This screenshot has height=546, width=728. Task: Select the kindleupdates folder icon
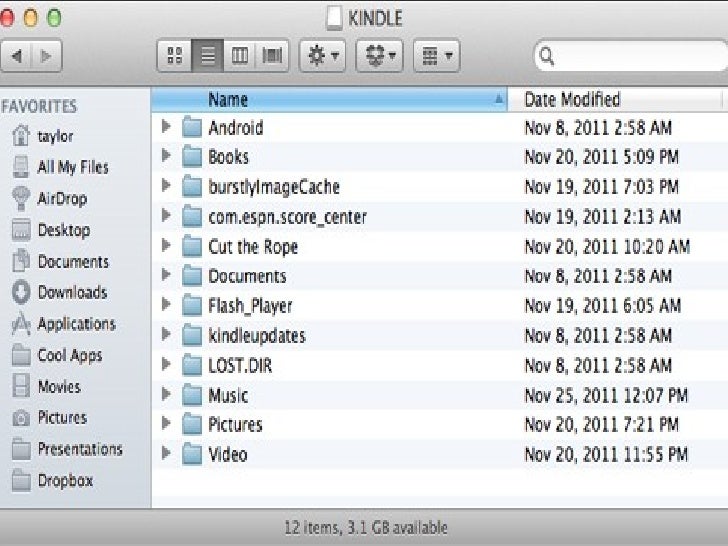pyautogui.click(x=192, y=335)
